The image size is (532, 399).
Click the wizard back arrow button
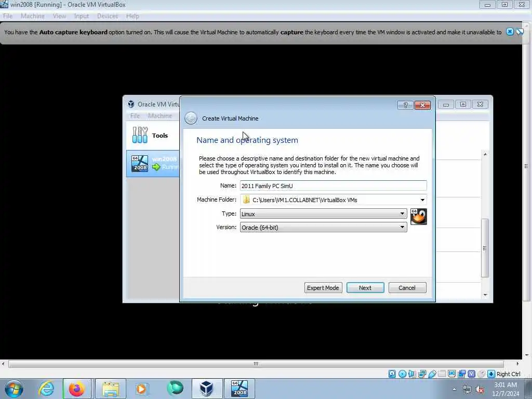tap(191, 118)
